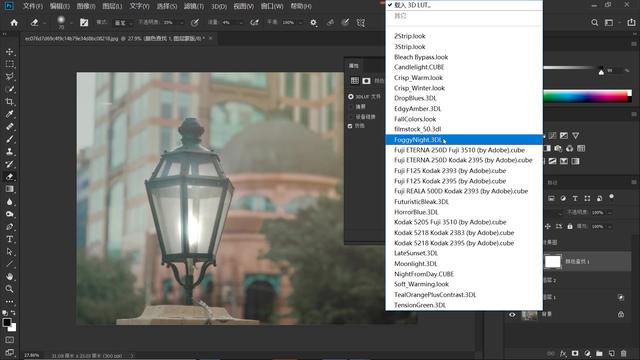This screenshot has height=360, width=640.
Task: Toggle airbrush-style build-up icon
Action: coord(254,23)
